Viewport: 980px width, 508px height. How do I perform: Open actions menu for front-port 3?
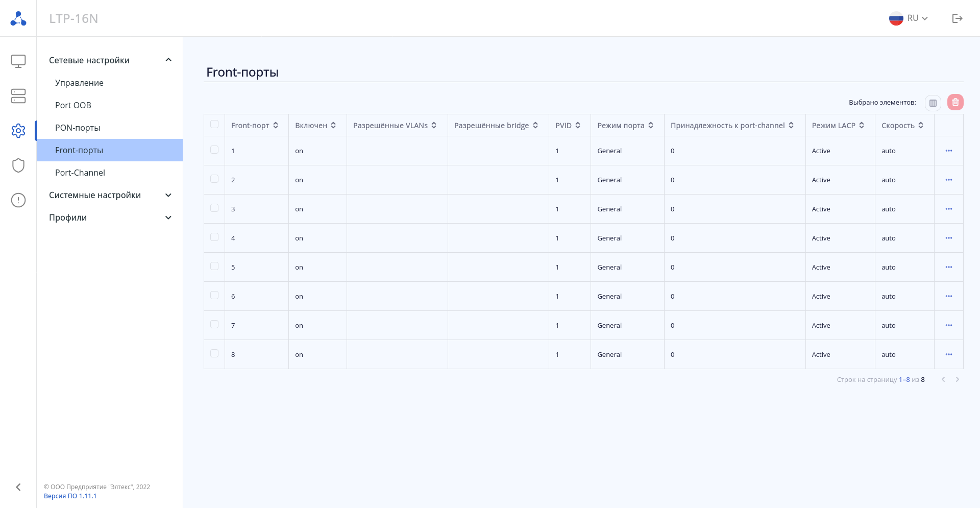949,209
